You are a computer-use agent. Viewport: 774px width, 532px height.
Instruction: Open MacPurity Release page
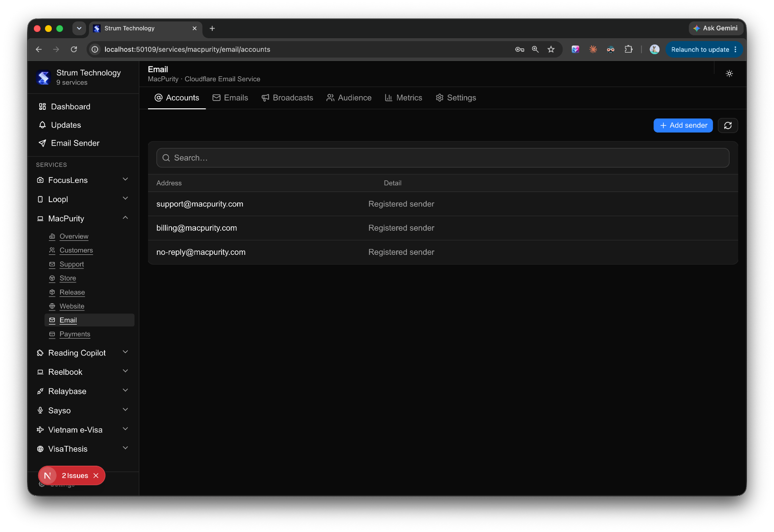[x=72, y=293]
